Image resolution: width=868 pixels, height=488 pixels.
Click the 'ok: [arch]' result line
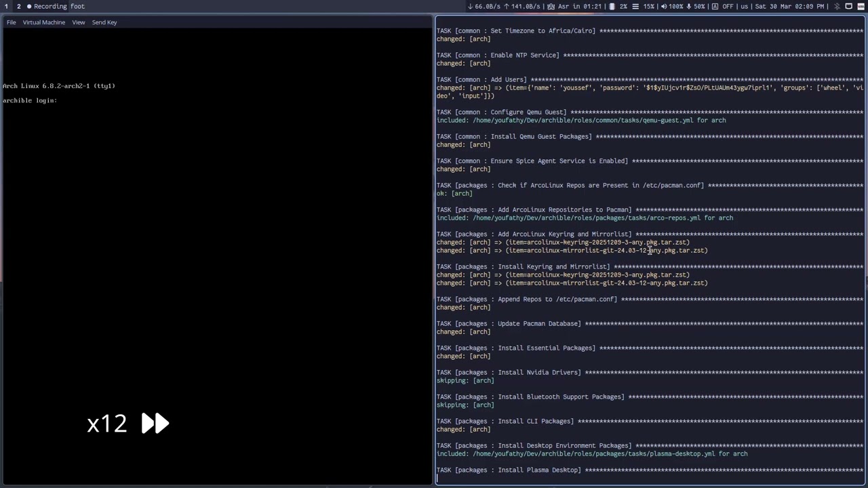point(454,193)
